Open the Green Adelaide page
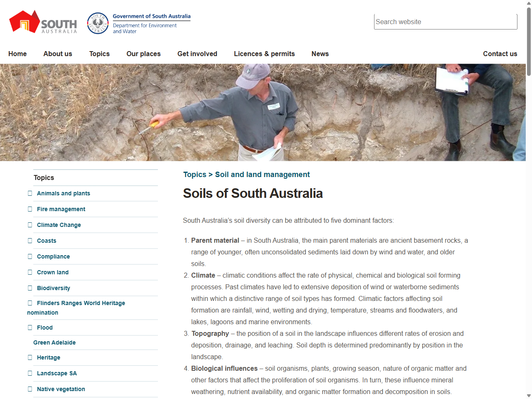 point(54,342)
